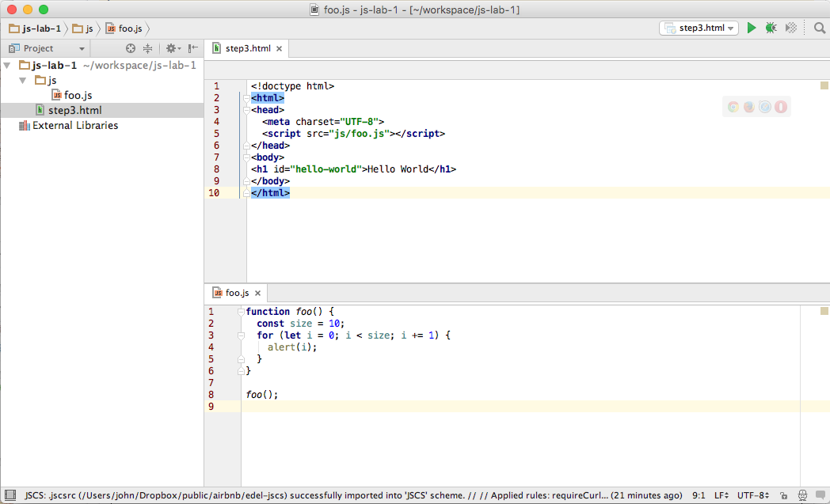Switch to the foo.js editor tab

(235, 292)
